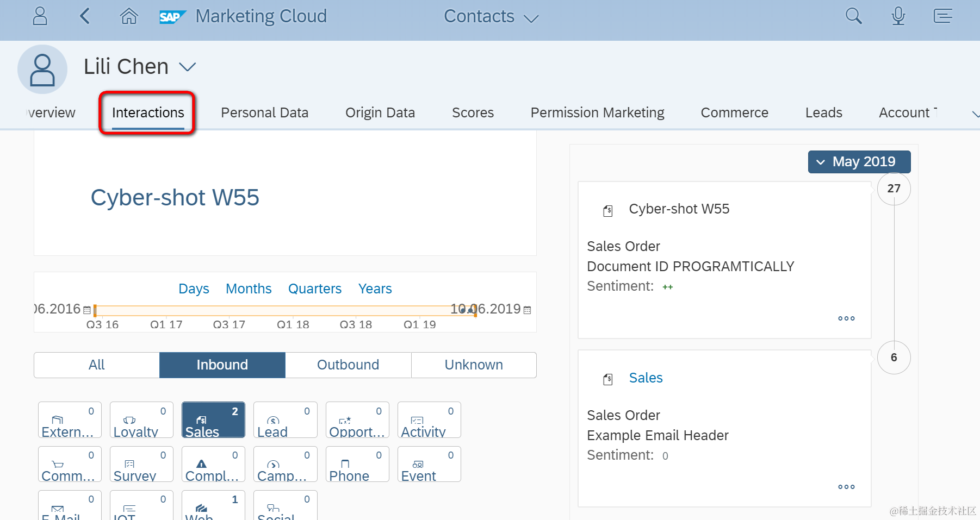Toggle the Event interaction tile

(429, 464)
